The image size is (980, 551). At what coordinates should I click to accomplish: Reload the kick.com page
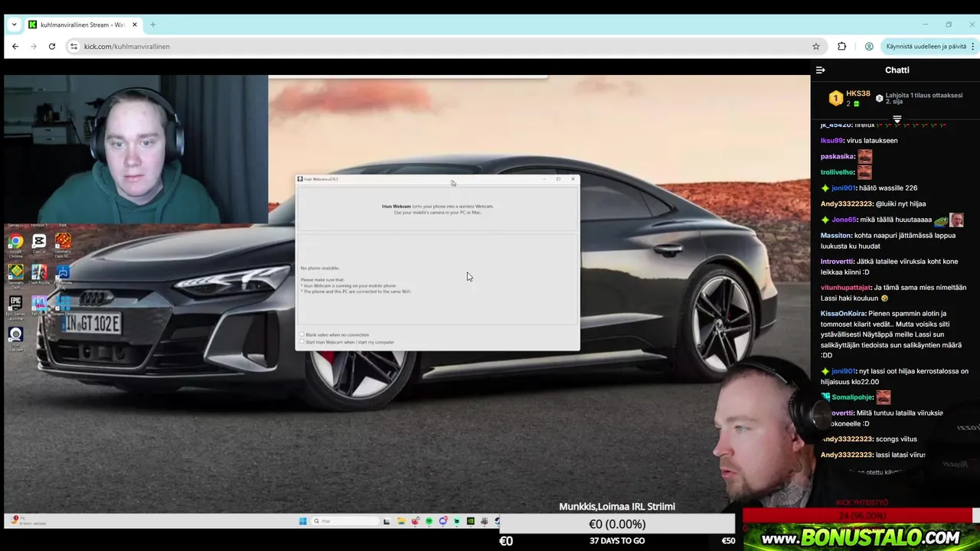[x=52, y=46]
